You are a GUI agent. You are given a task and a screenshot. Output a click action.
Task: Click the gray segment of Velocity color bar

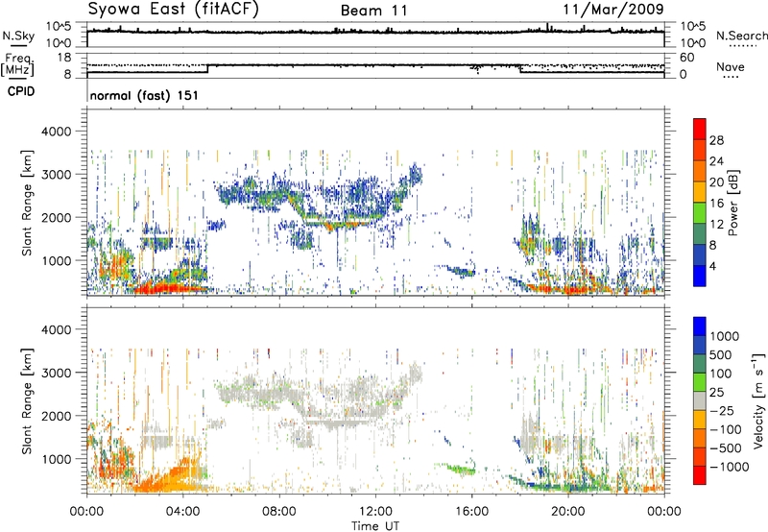tap(700, 401)
